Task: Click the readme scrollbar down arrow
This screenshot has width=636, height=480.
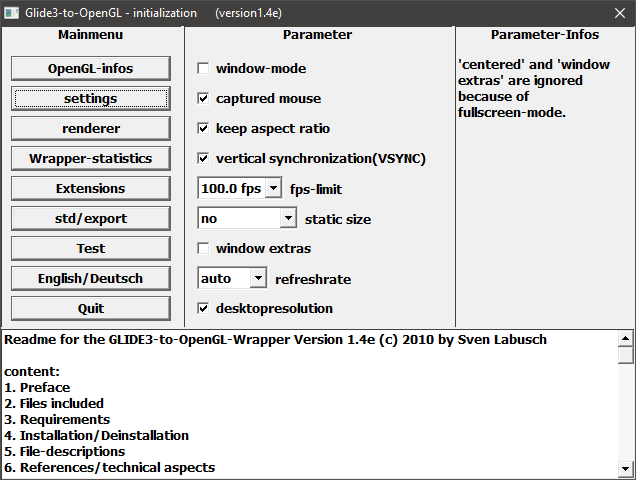Action: (626, 468)
